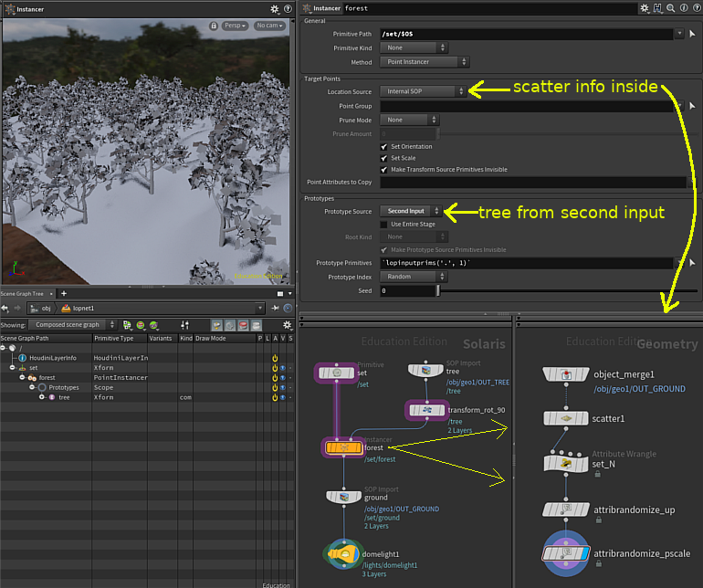
Task: Open the No cam viewport menu
Action: click(x=269, y=26)
